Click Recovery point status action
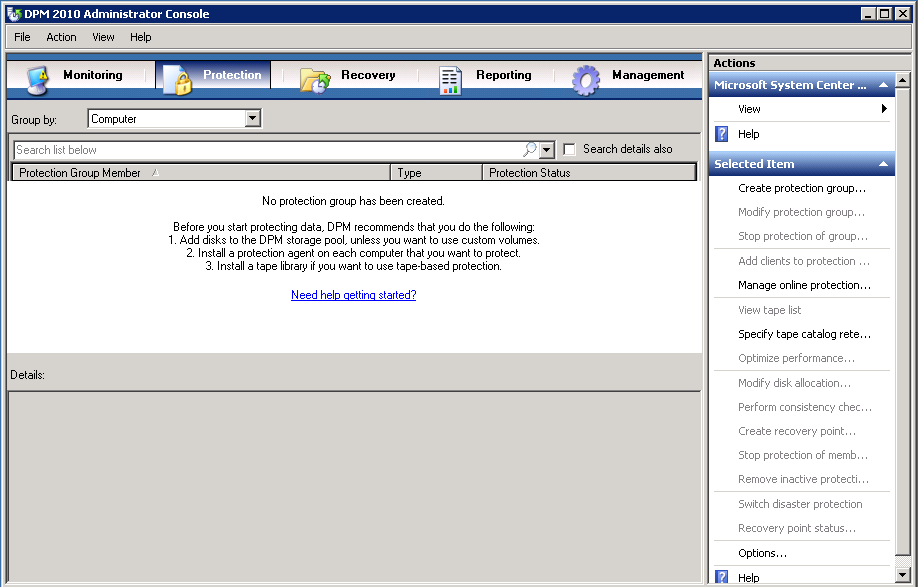This screenshot has height=587, width=918. click(x=797, y=528)
